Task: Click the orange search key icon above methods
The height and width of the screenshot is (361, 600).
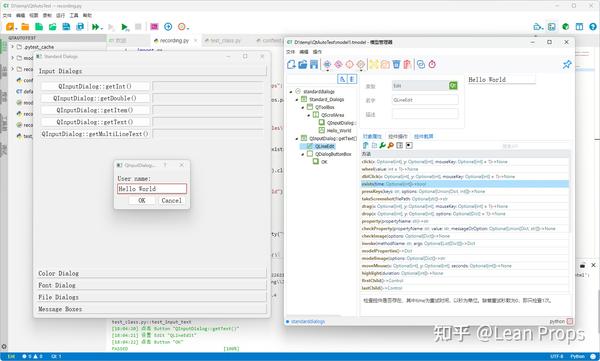Action: point(390,145)
